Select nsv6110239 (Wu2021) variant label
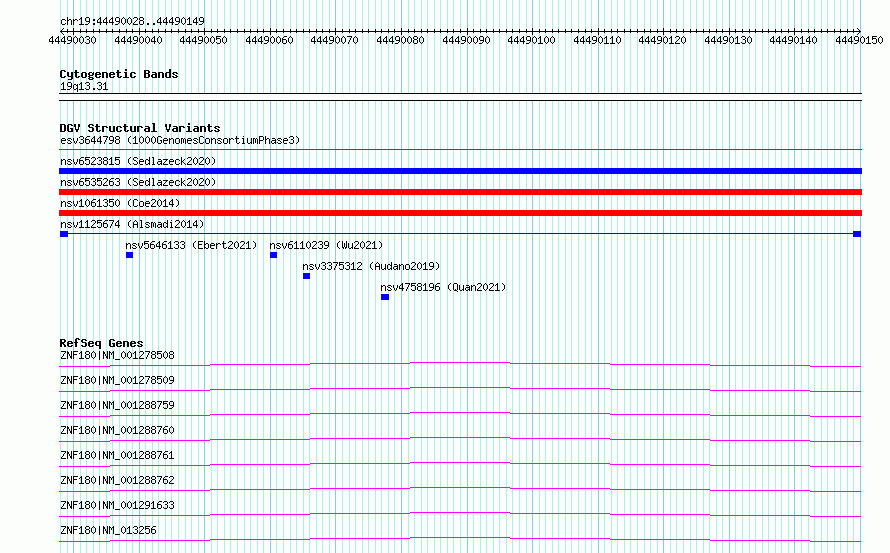This screenshot has height=553, width=890. point(326,245)
